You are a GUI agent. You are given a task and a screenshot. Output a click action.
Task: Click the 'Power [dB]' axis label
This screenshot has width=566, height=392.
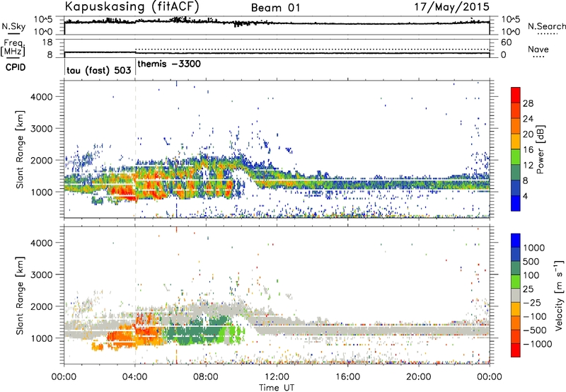pos(541,149)
